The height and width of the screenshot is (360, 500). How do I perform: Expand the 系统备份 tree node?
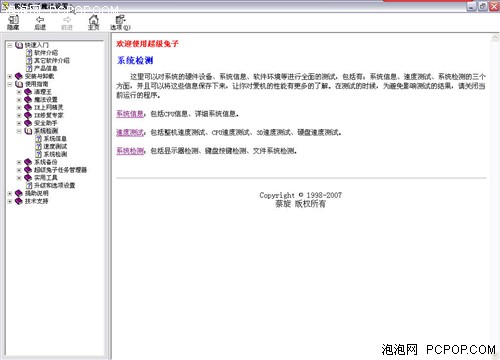click(x=19, y=162)
